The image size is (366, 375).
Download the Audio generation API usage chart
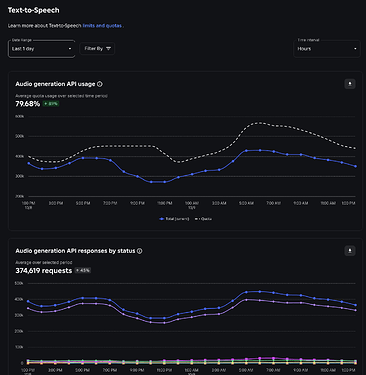(350, 84)
